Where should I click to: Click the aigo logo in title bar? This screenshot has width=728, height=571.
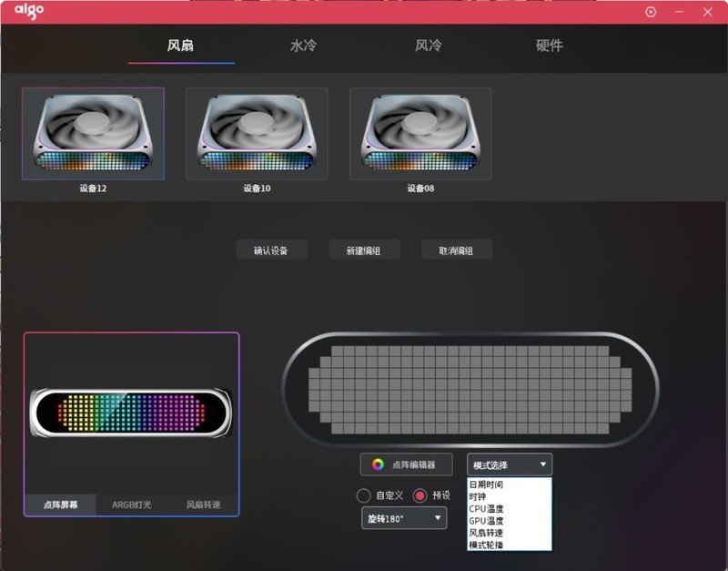click(30, 11)
